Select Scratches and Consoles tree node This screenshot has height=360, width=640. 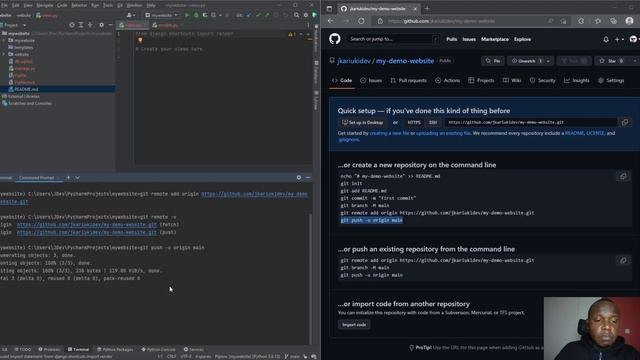coord(30,103)
